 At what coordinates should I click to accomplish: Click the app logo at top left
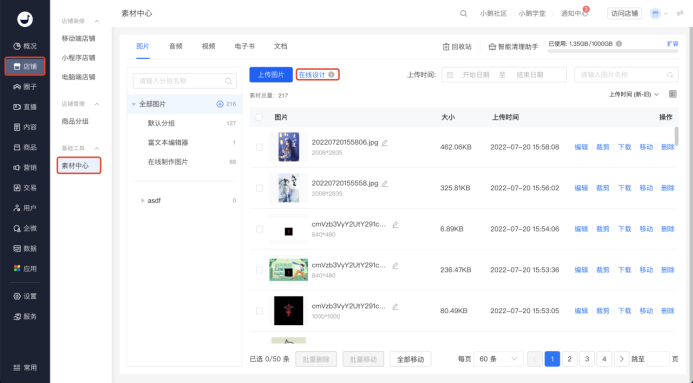point(25,19)
